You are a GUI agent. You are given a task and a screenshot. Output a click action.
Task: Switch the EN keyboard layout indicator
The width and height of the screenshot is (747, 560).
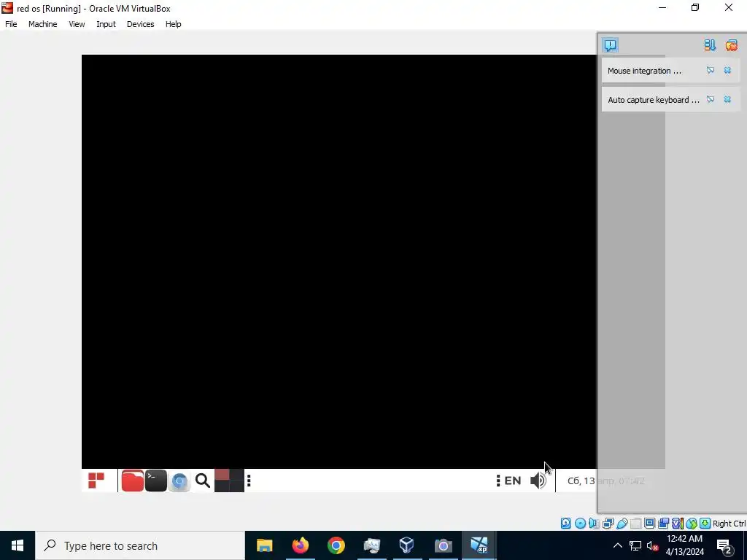(513, 481)
